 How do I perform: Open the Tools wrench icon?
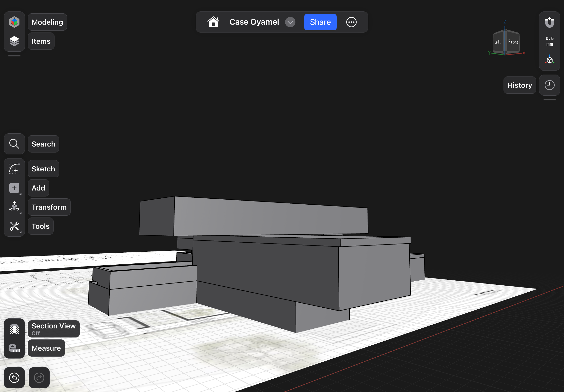14,226
